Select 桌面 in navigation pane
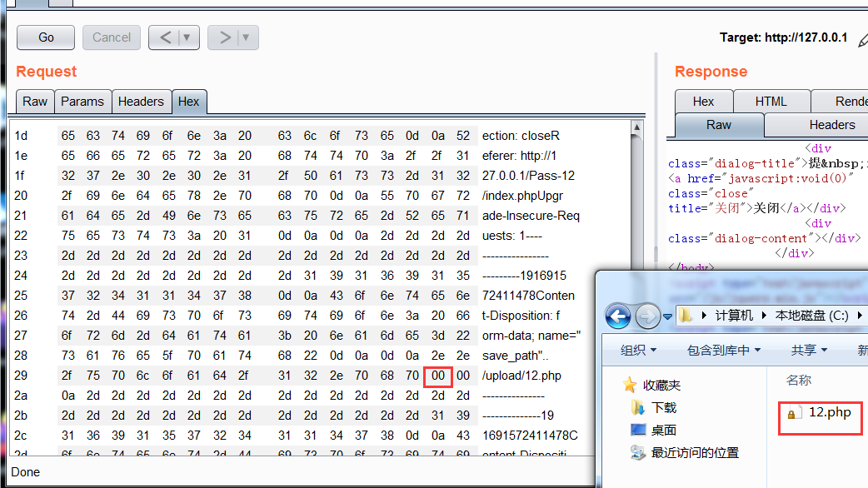Viewport: 868px width, 488px height. click(664, 430)
